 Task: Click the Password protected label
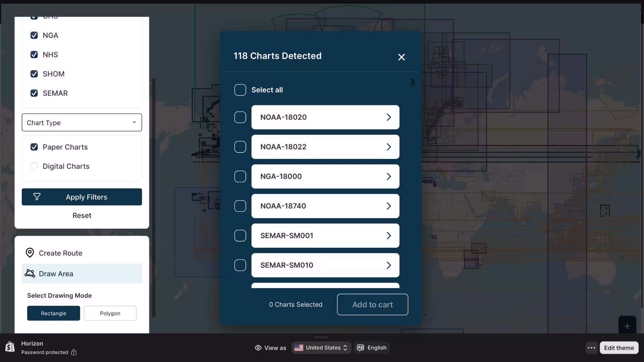click(45, 352)
